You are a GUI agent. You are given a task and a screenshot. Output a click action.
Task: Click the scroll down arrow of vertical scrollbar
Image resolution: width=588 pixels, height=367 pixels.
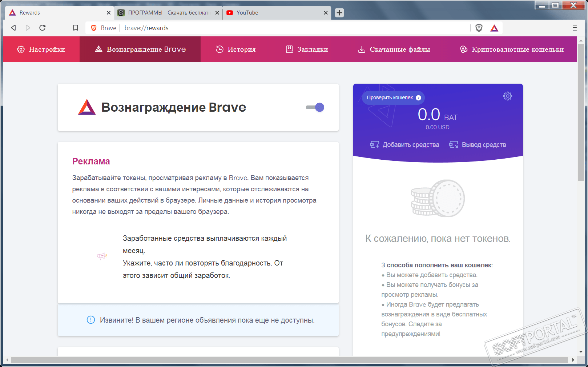[x=581, y=352]
